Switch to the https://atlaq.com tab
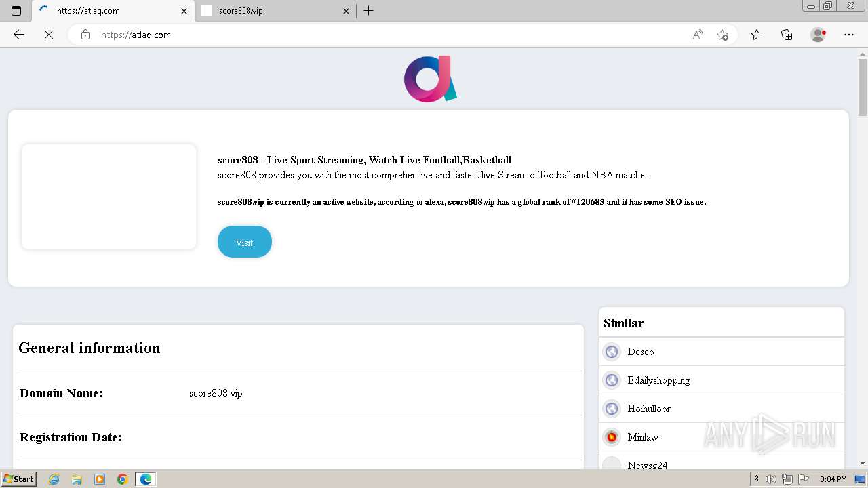Screen dimensions: 868x488 [x=114, y=11]
